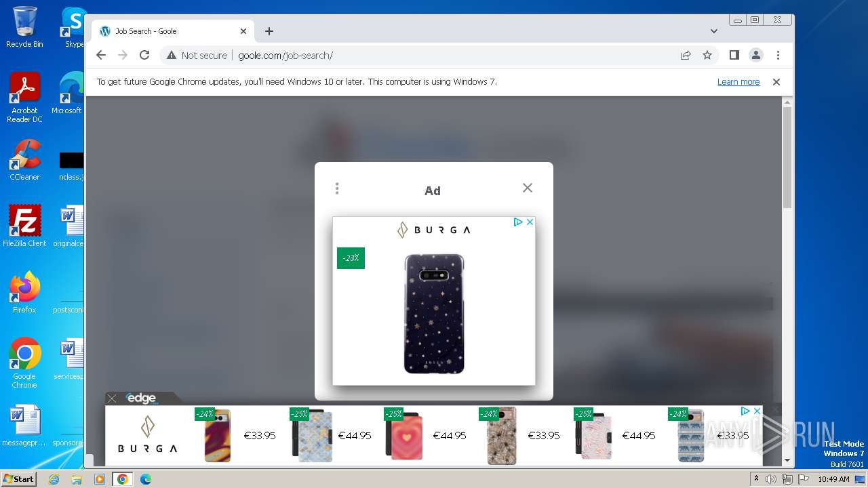Share this page via address bar icon

click(x=686, y=56)
